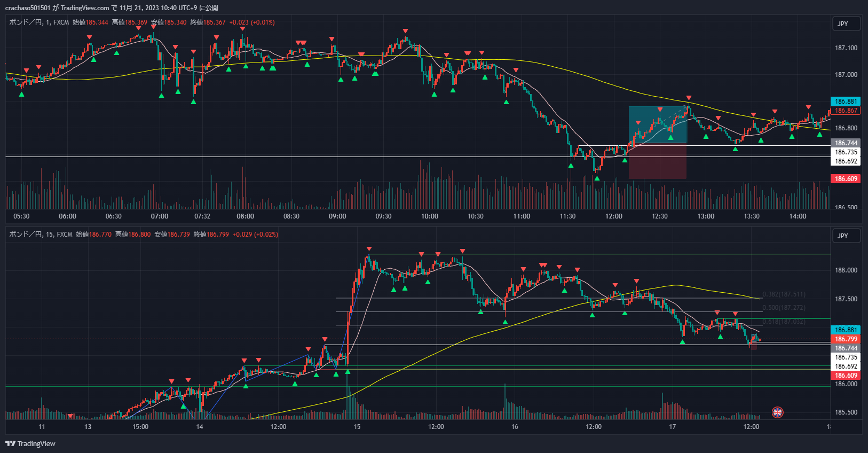Click the 14:00 time axis label
Viewport: 868px width, 453px height.
click(798, 216)
